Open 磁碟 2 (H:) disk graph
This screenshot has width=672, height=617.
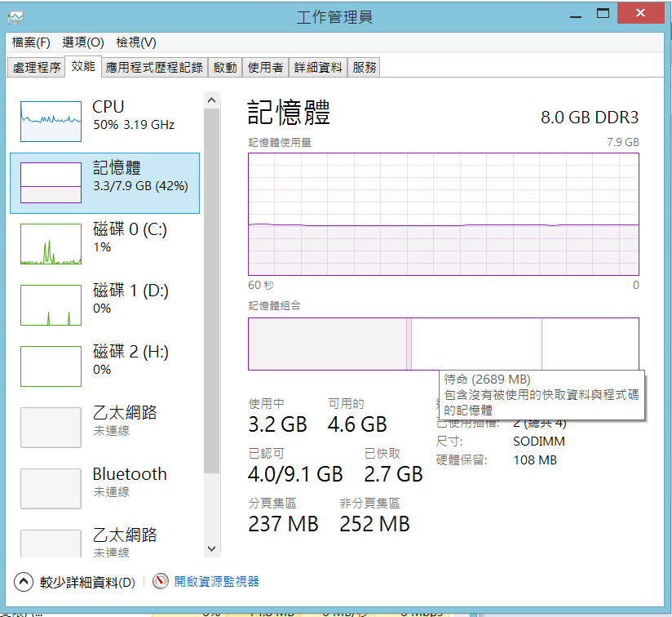coord(51,366)
